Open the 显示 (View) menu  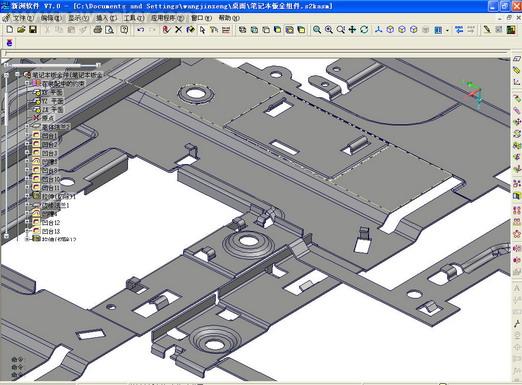(78, 18)
